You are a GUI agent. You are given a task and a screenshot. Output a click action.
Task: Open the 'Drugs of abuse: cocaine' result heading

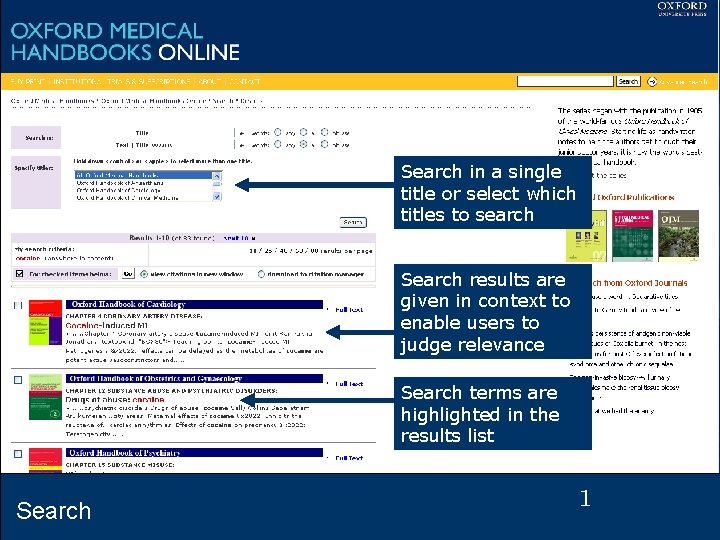pos(115,399)
